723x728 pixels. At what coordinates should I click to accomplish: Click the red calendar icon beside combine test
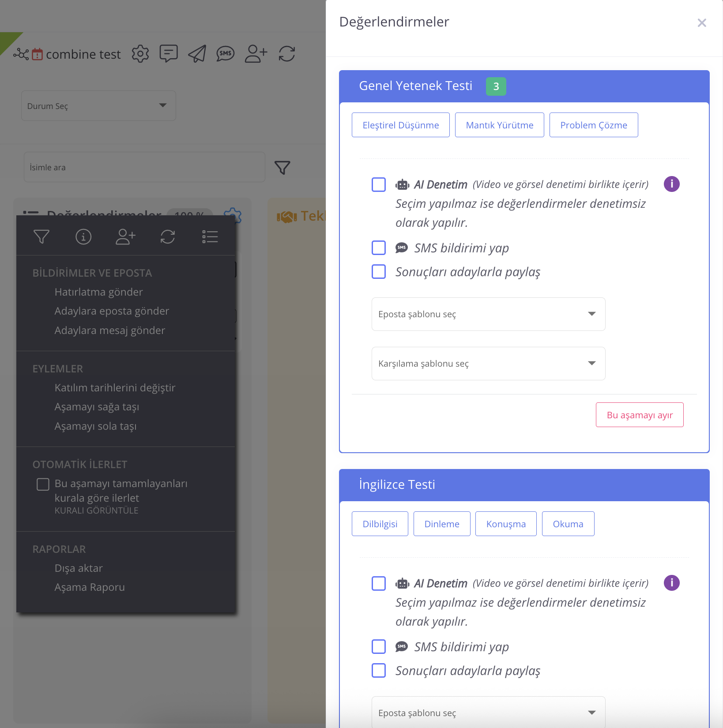38,54
